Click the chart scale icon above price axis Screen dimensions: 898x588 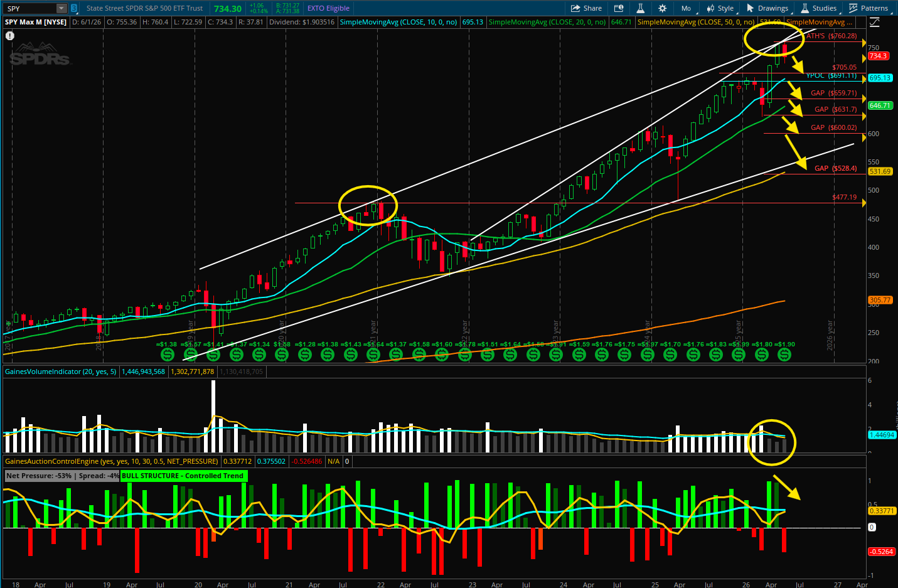[x=875, y=22]
